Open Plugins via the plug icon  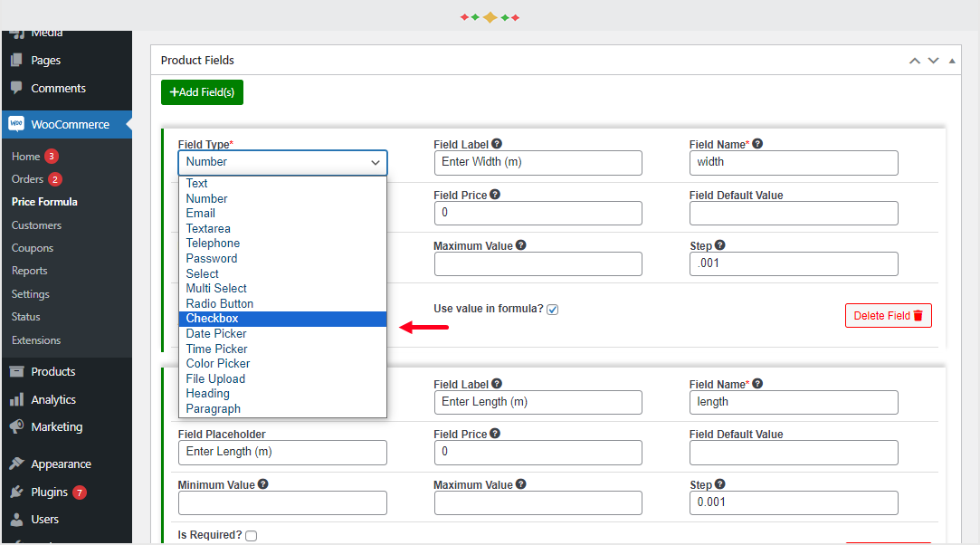click(x=17, y=492)
